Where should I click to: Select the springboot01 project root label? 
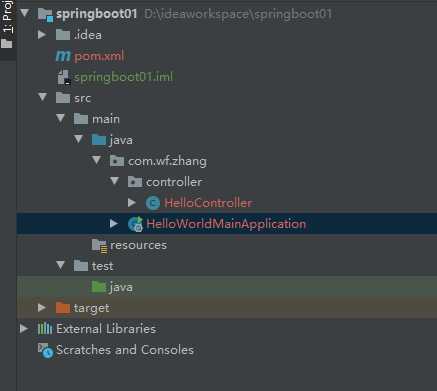point(97,14)
